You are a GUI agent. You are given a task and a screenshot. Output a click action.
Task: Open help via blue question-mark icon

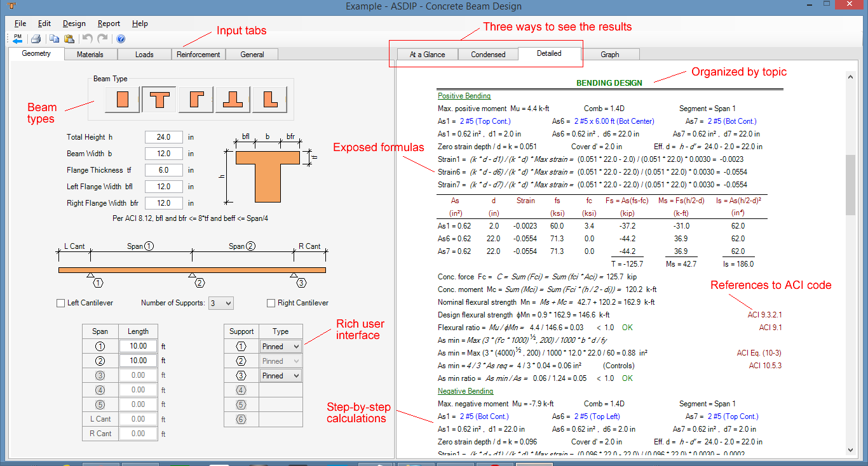tap(121, 39)
